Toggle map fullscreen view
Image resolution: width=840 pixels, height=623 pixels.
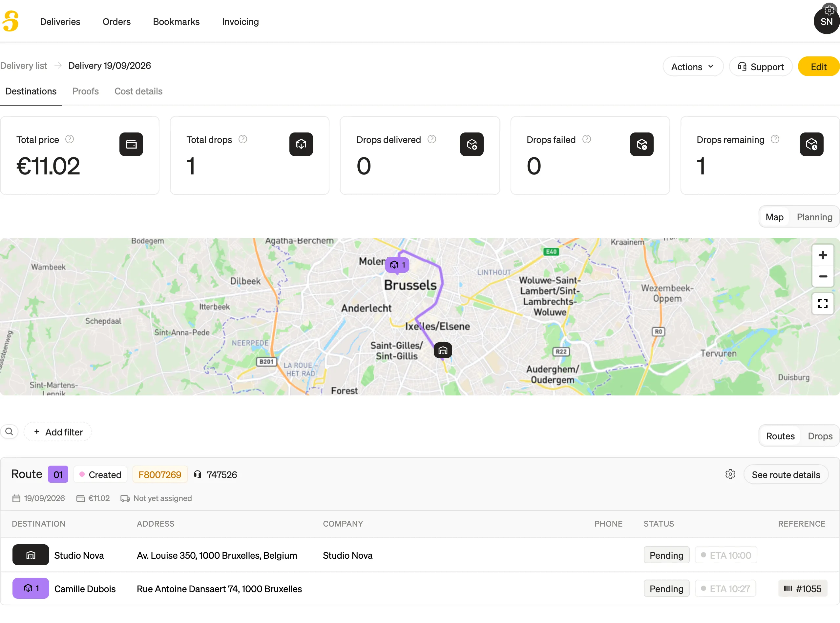[823, 304]
